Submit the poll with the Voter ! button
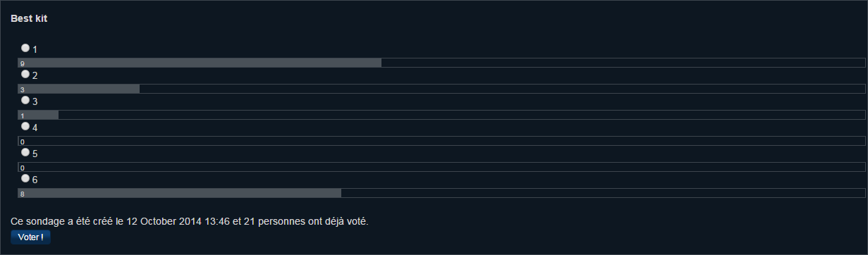Viewport: 868px width, 255px height. 30,237
